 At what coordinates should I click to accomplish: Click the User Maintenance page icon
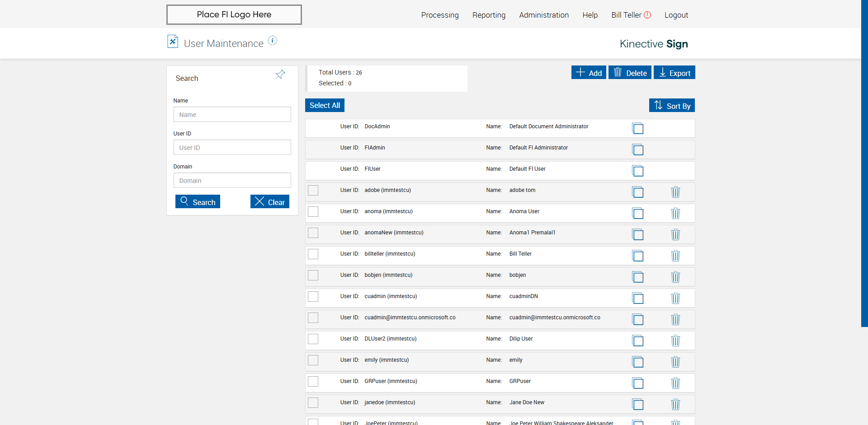coord(173,42)
